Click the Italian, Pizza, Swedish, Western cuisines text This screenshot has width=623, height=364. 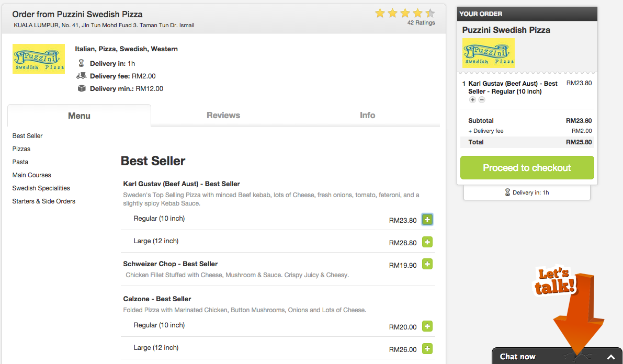[127, 49]
